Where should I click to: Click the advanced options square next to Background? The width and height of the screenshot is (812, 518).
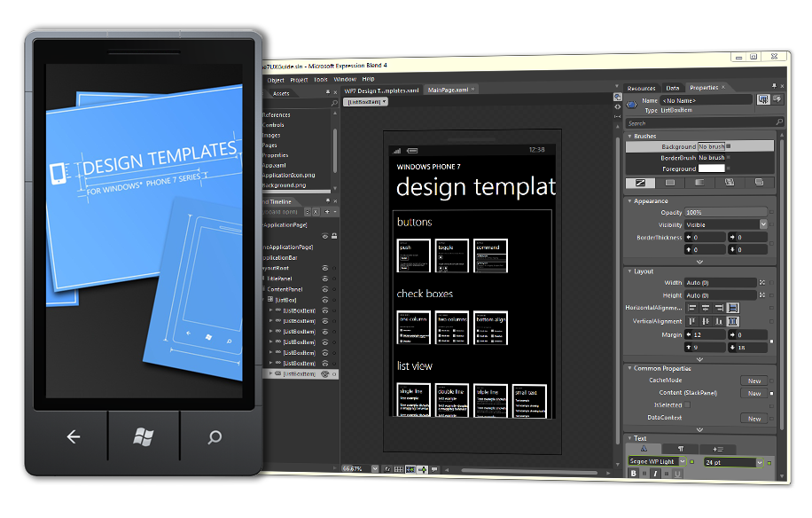pyautogui.click(x=728, y=146)
